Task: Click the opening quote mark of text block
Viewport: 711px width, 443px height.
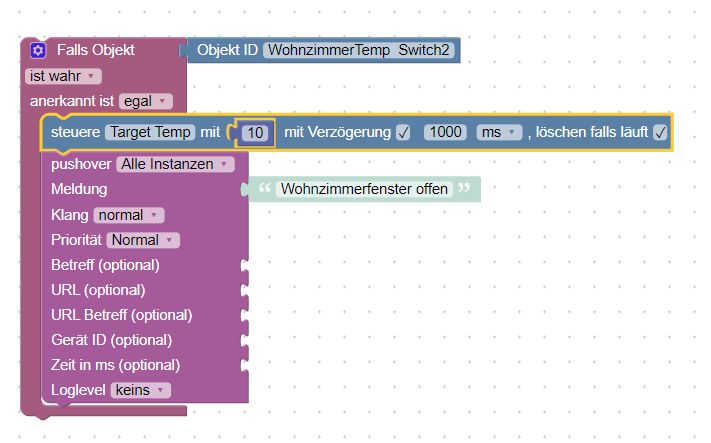Action: [265, 187]
